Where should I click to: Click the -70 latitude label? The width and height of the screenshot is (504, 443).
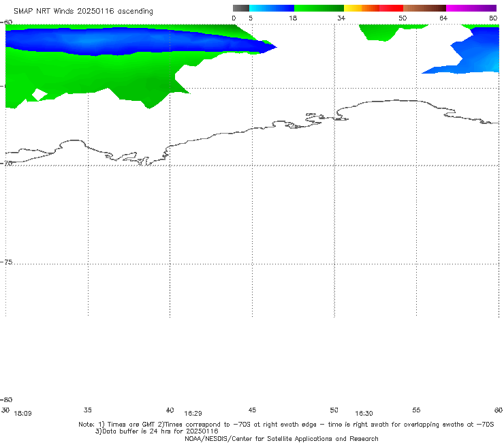pyautogui.click(x=6, y=164)
